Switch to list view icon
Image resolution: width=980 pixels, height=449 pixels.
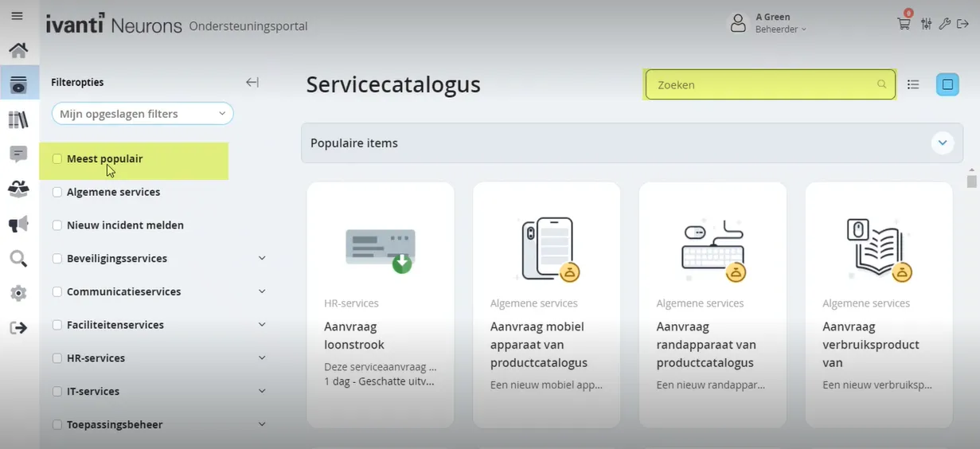point(913,84)
